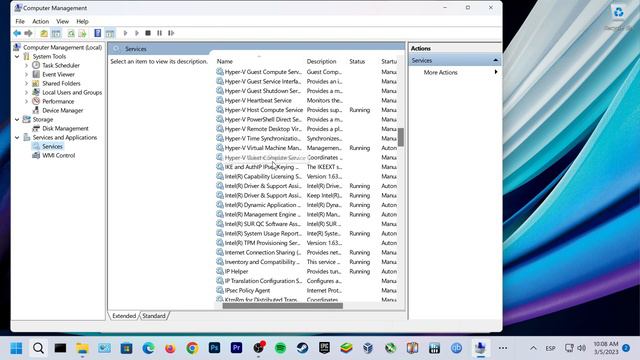Viewport: 640px width, 360px height.
Task: Refresh the services list via toolbar icon
Action: (x=71, y=33)
